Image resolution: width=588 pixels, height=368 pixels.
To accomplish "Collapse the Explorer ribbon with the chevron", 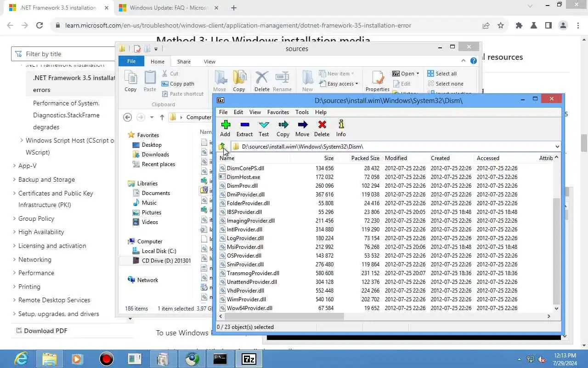I will pos(464,61).
